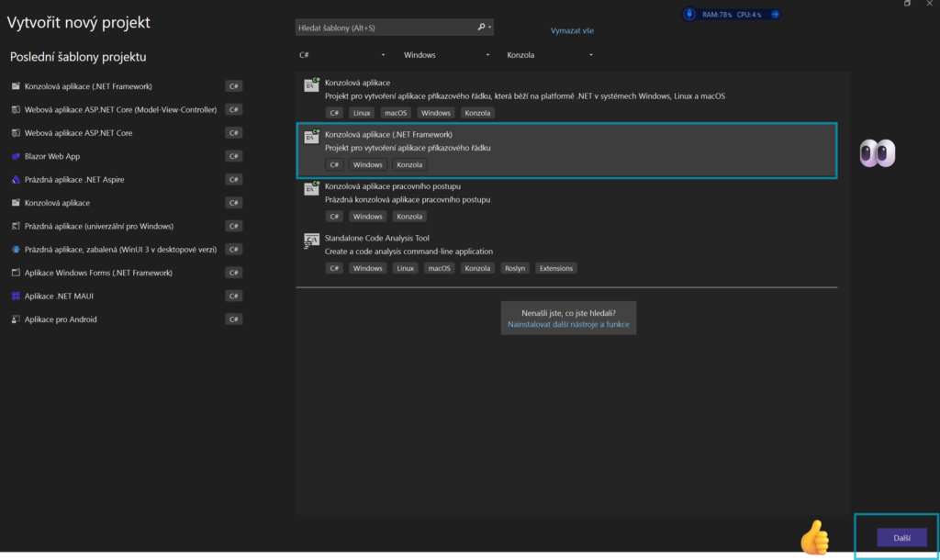The height and width of the screenshot is (560, 940).
Task: Expand the Konzola project type dropdown
Action: click(550, 55)
